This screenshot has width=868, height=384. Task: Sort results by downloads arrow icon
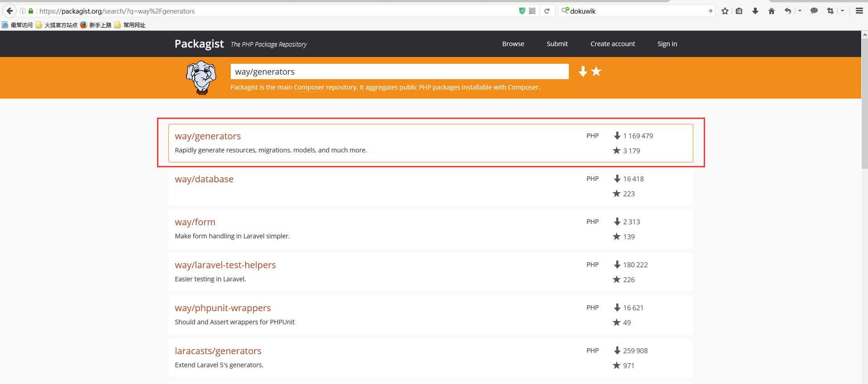(583, 71)
